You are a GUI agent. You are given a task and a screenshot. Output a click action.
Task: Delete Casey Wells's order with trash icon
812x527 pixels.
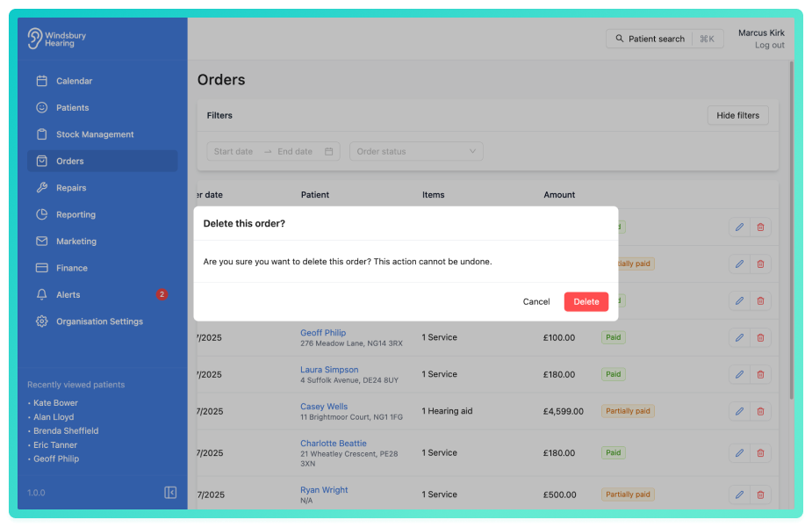760,411
